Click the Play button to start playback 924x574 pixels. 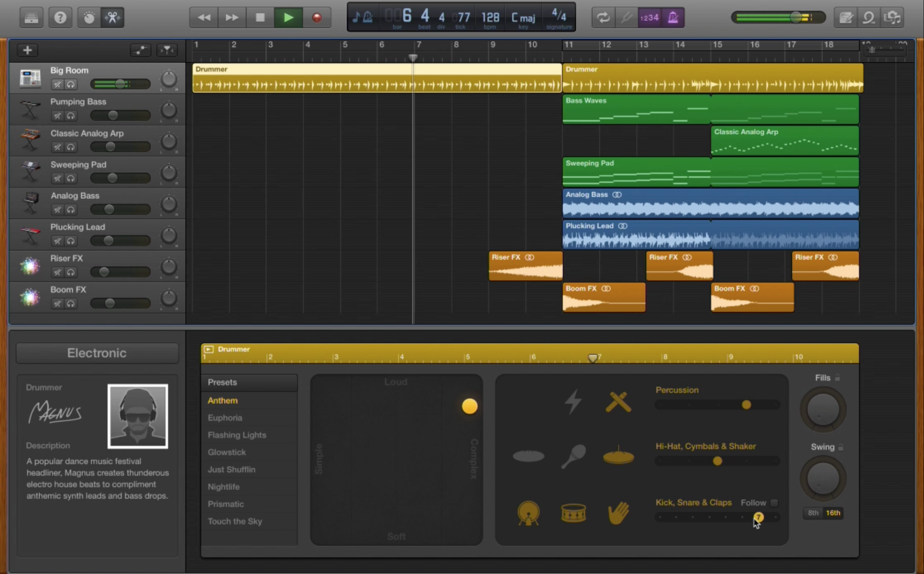coord(288,18)
